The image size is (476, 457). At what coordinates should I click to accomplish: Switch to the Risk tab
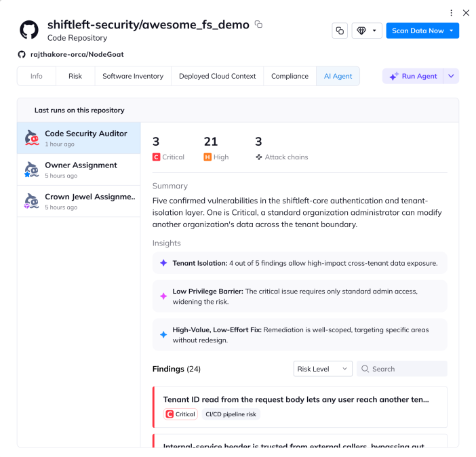pyautogui.click(x=75, y=76)
